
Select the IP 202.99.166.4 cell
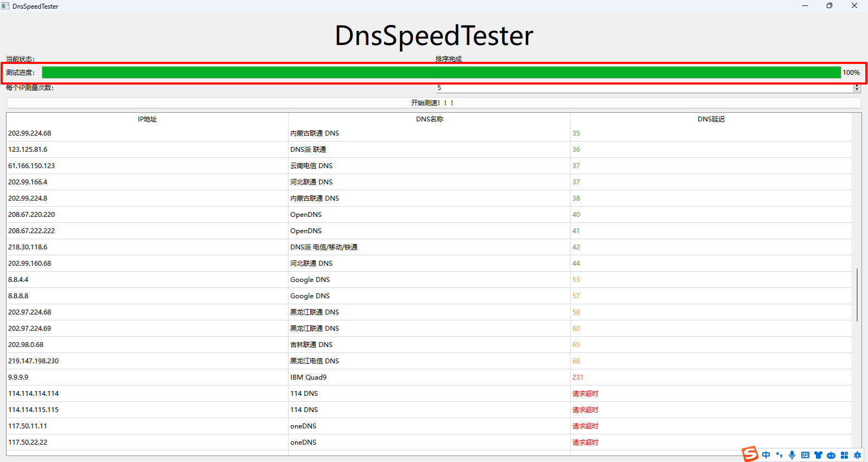point(147,182)
